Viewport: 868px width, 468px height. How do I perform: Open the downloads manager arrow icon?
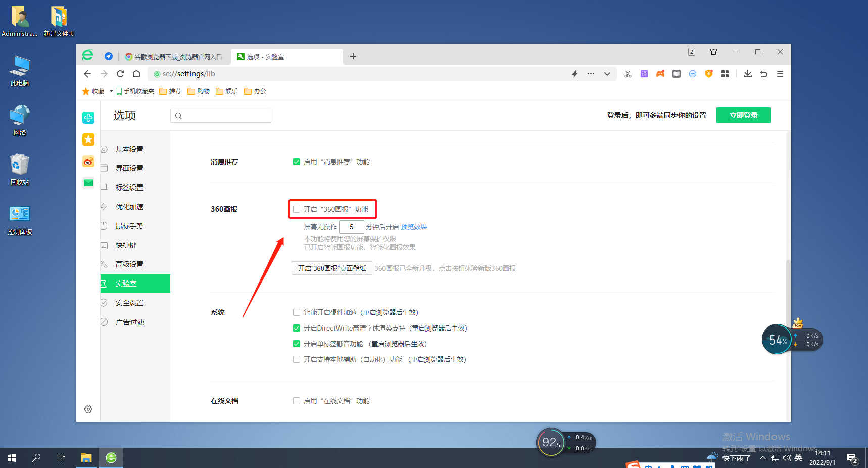[x=748, y=74]
